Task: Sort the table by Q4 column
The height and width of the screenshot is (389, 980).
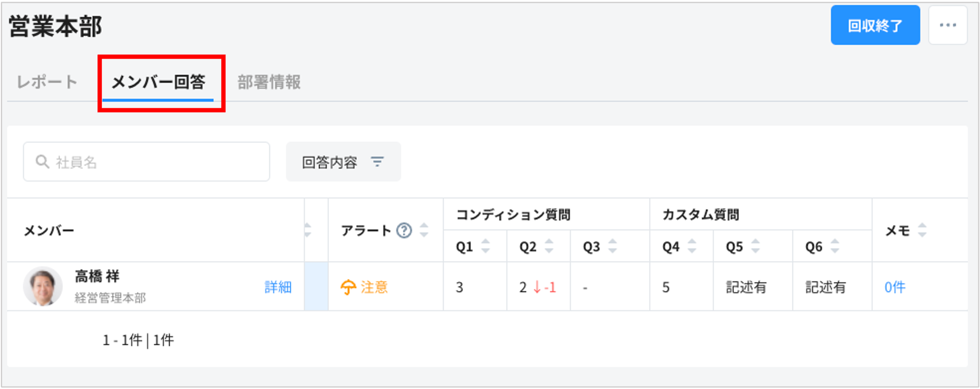Action: [692, 246]
